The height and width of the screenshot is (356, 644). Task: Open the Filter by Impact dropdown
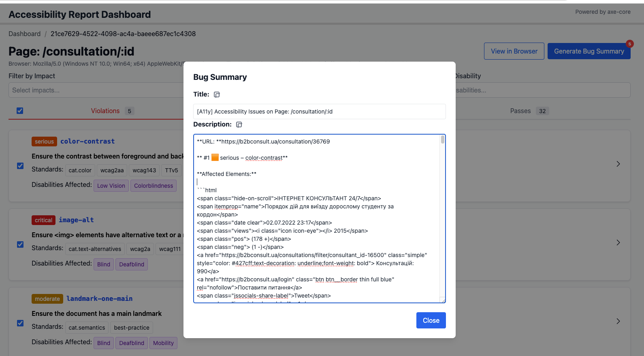(x=96, y=90)
